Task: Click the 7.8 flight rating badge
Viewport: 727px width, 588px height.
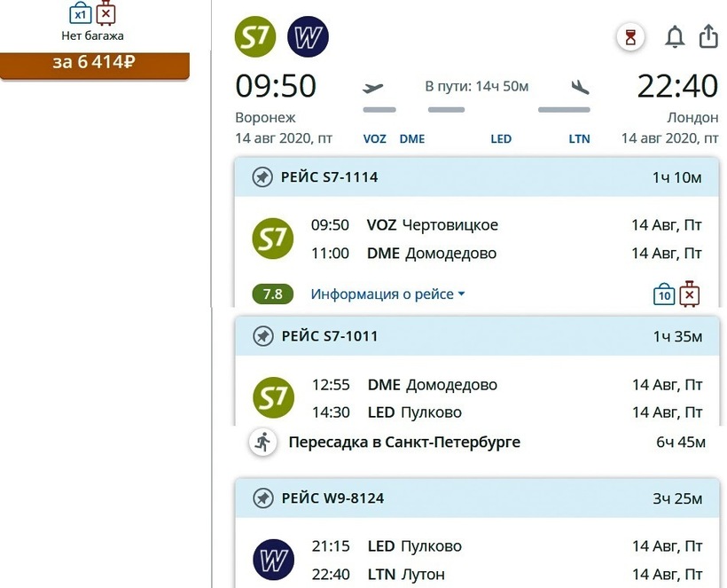Action: click(x=273, y=294)
